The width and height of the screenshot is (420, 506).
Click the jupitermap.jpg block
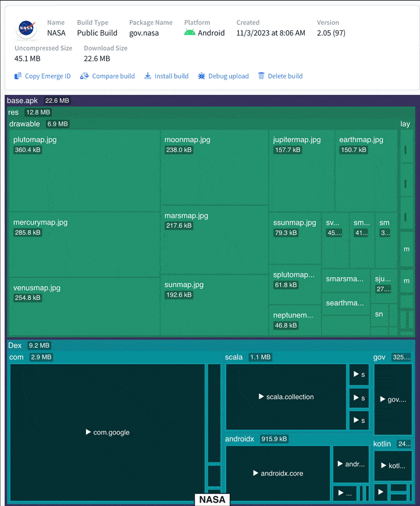301,170
